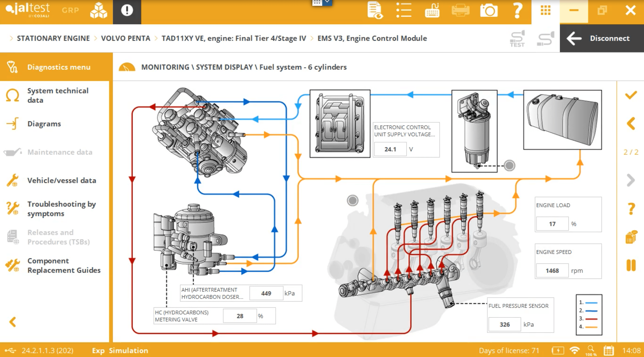Go to previous page with left chevron

pos(631,123)
